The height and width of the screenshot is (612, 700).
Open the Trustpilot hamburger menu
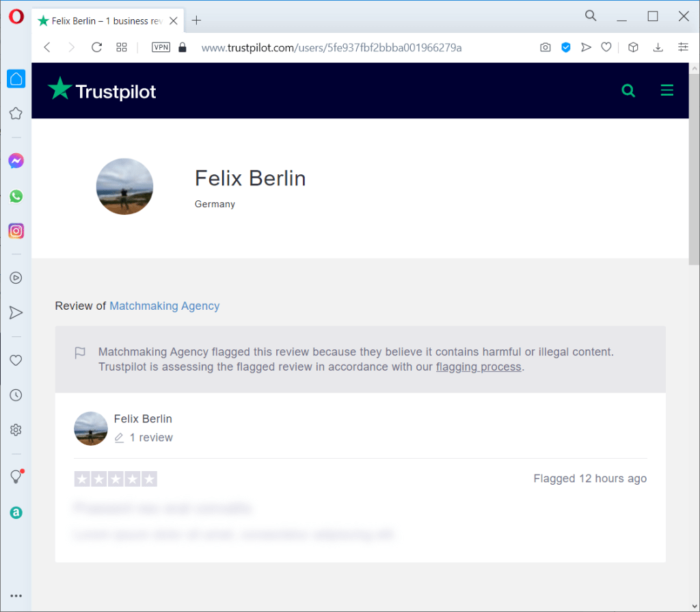click(667, 90)
